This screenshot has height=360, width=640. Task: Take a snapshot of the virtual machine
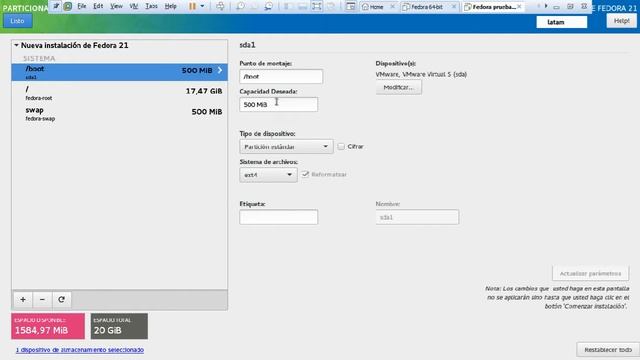(x=240, y=6)
